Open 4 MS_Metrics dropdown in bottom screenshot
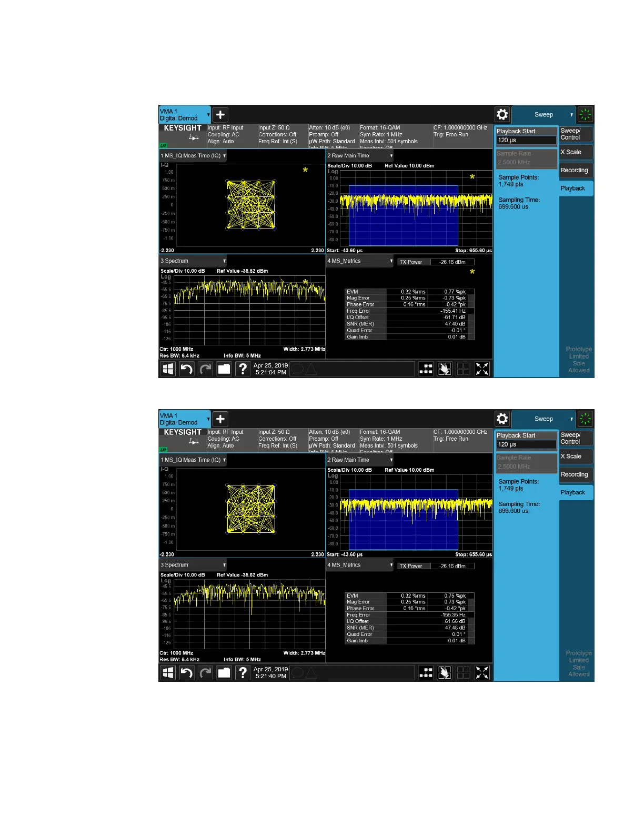Screen dimensions: 644x834 [x=360, y=564]
